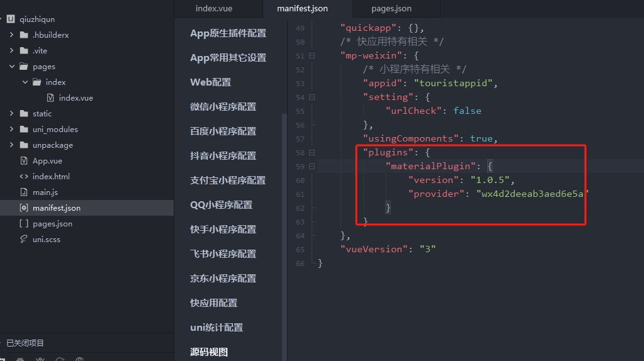Click the .hbuilderx folder icon

click(24, 35)
